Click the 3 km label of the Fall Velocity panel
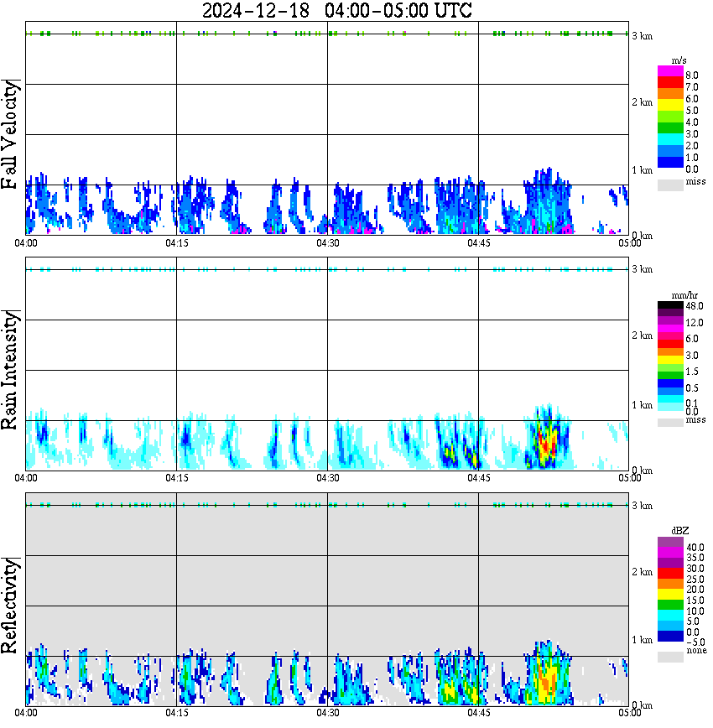The image size is (713, 728). [642, 36]
